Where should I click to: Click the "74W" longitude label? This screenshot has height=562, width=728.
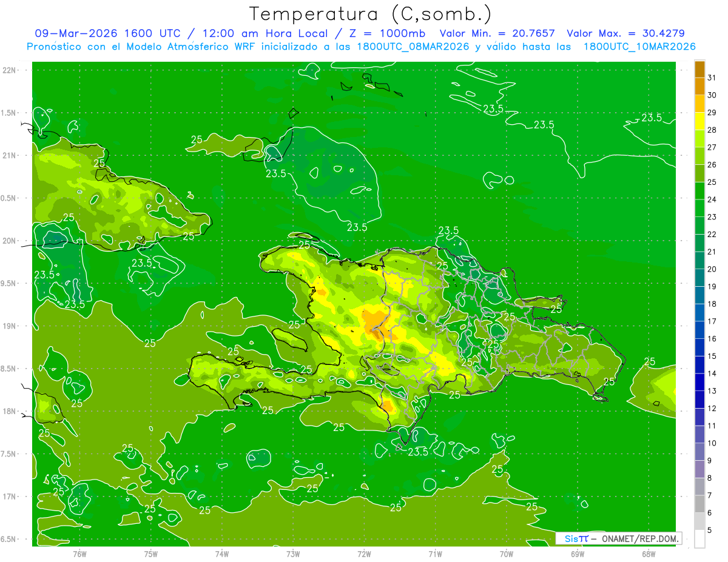[222, 554]
